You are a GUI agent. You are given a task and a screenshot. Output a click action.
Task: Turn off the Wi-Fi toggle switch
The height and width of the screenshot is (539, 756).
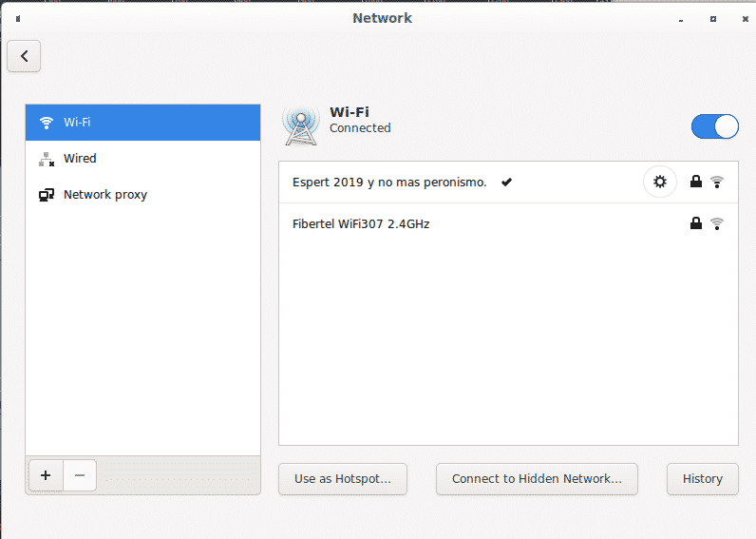[x=714, y=126]
